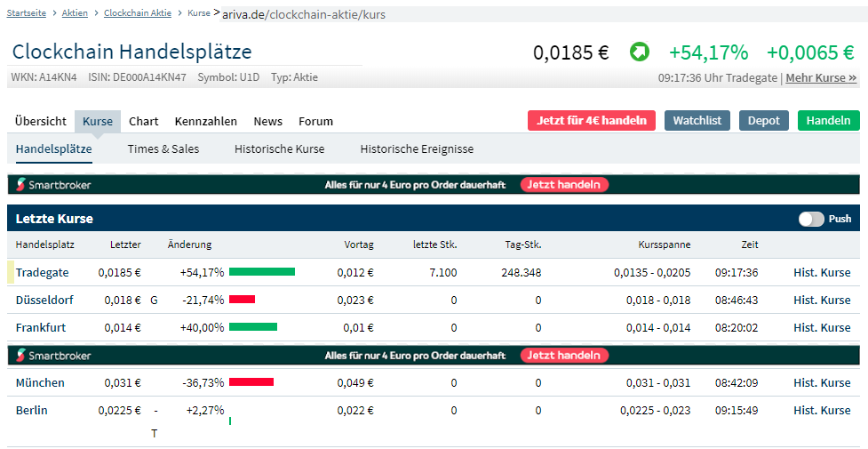Click the Tag-Stk. column header

coord(523,245)
